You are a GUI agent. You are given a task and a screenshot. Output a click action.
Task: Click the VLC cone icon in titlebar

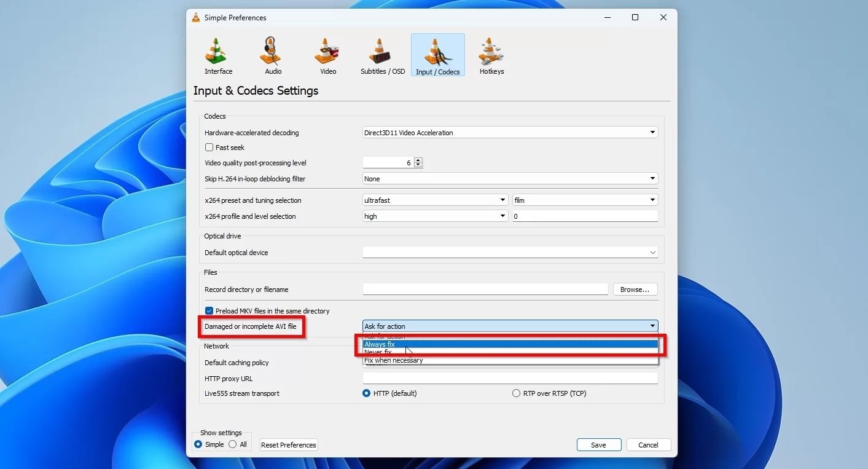[195, 18]
